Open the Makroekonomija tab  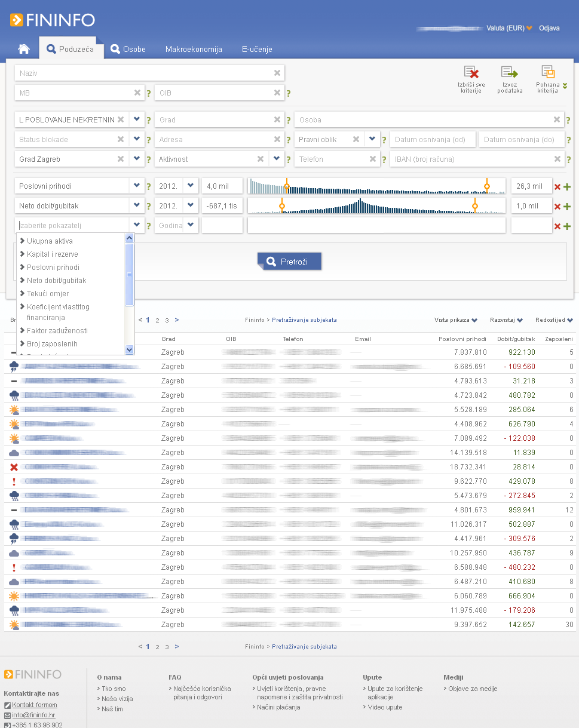click(x=194, y=49)
